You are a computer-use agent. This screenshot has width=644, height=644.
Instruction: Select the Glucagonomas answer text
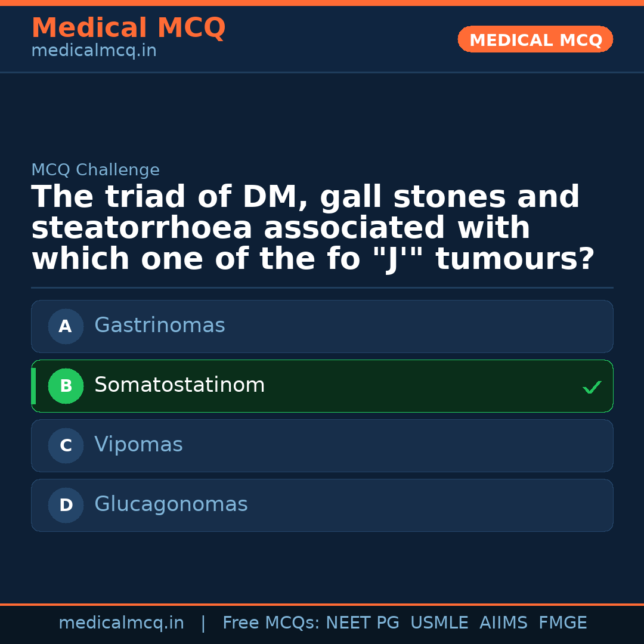(171, 504)
